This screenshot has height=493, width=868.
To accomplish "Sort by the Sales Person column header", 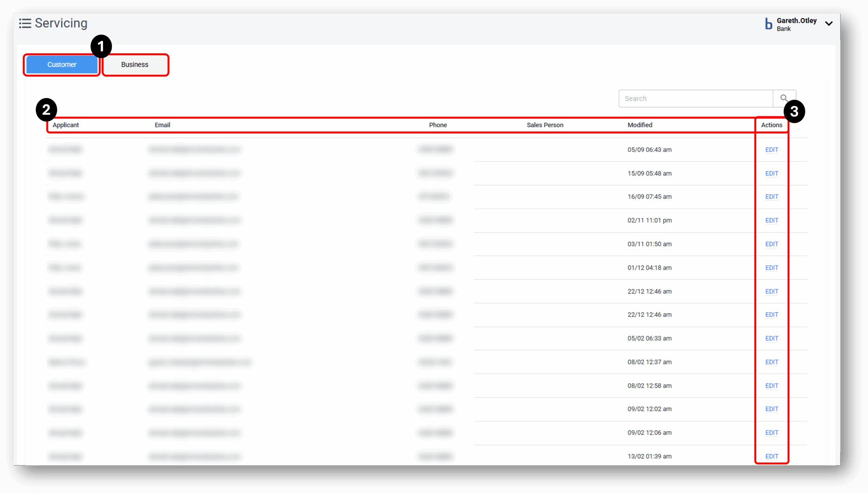I will (545, 125).
